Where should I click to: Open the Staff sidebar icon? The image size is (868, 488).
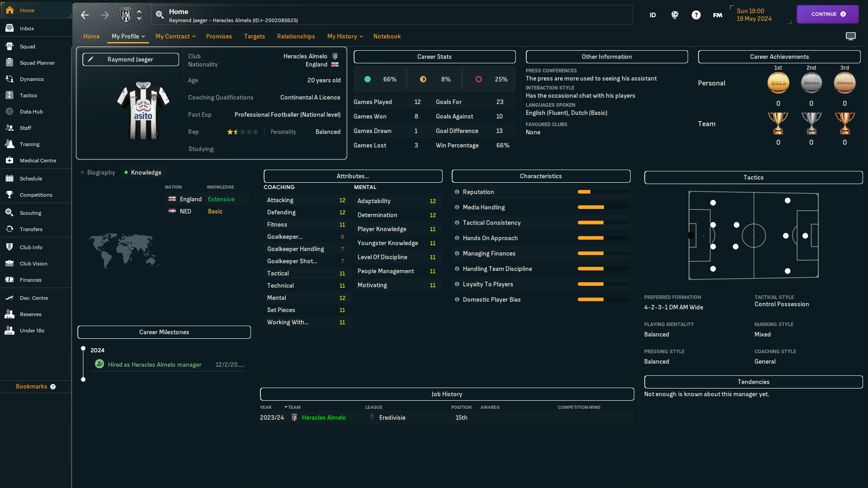[x=9, y=128]
